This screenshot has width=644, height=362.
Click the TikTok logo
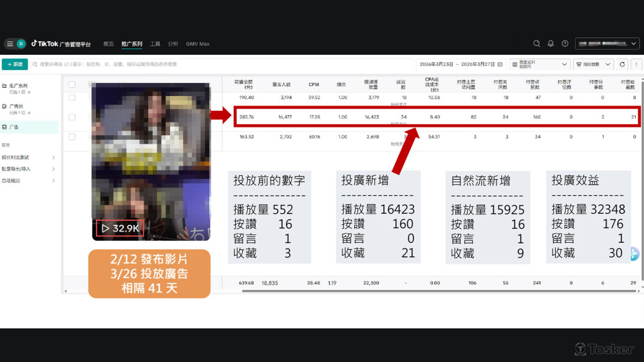tap(45, 44)
